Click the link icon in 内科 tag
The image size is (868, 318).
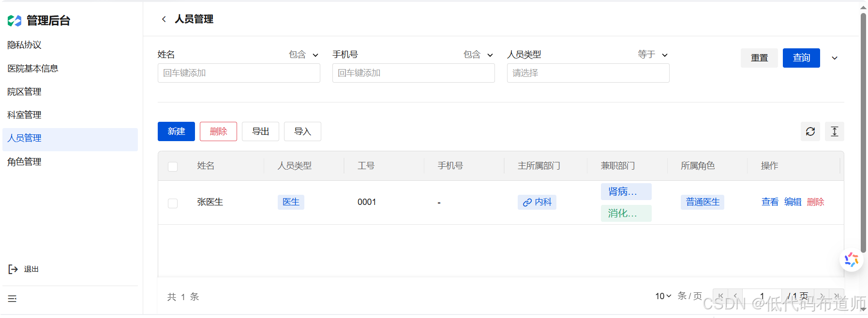pyautogui.click(x=527, y=202)
